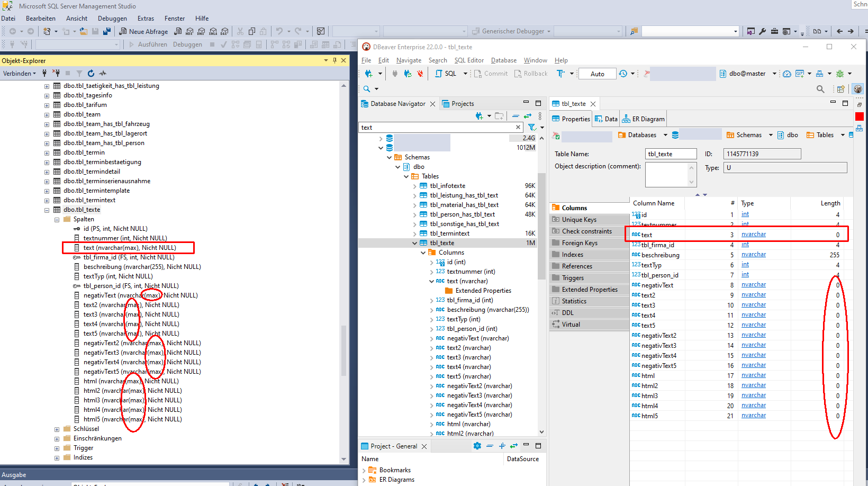Screen dimensions: 868x486
Task: Start debugging via the green bug icon
Action: pyautogui.click(x=841, y=73)
